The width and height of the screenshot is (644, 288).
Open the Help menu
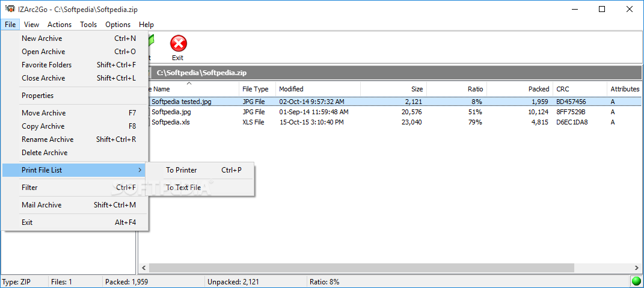146,24
